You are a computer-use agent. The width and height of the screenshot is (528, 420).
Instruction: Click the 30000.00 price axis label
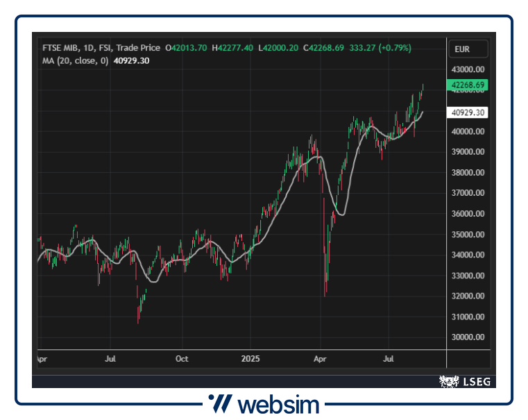pyautogui.click(x=468, y=337)
